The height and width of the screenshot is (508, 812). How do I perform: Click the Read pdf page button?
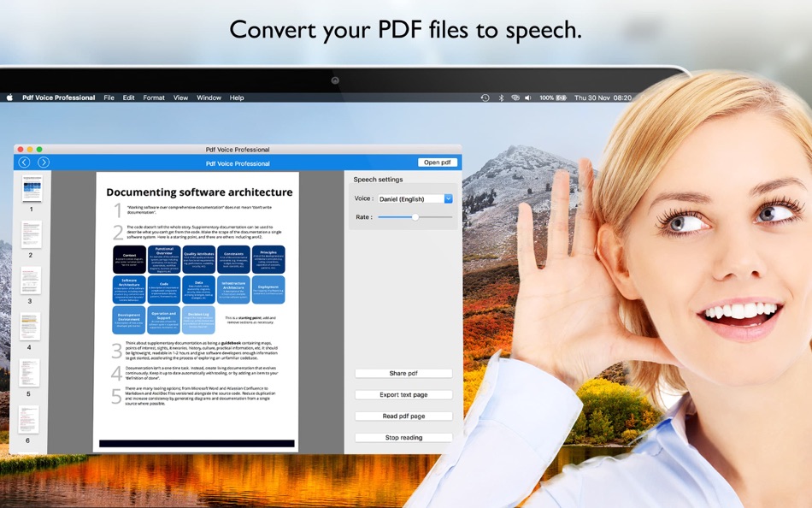[403, 416]
